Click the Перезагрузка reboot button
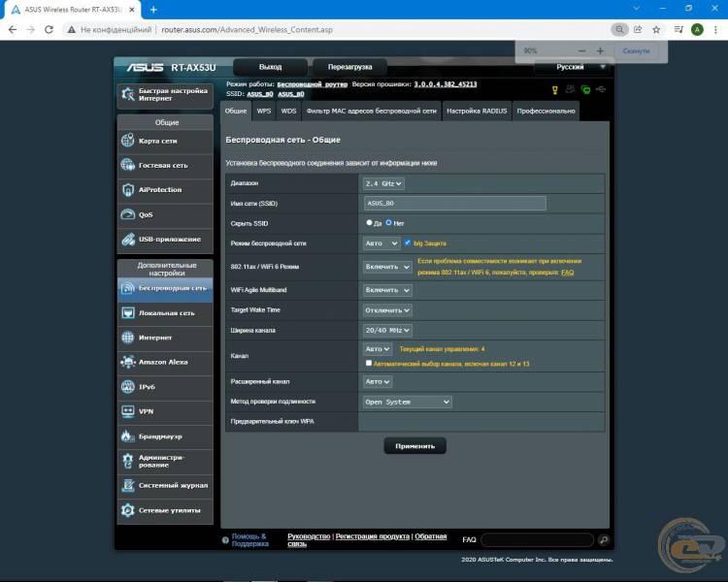The height and width of the screenshot is (582, 728). pyautogui.click(x=350, y=67)
